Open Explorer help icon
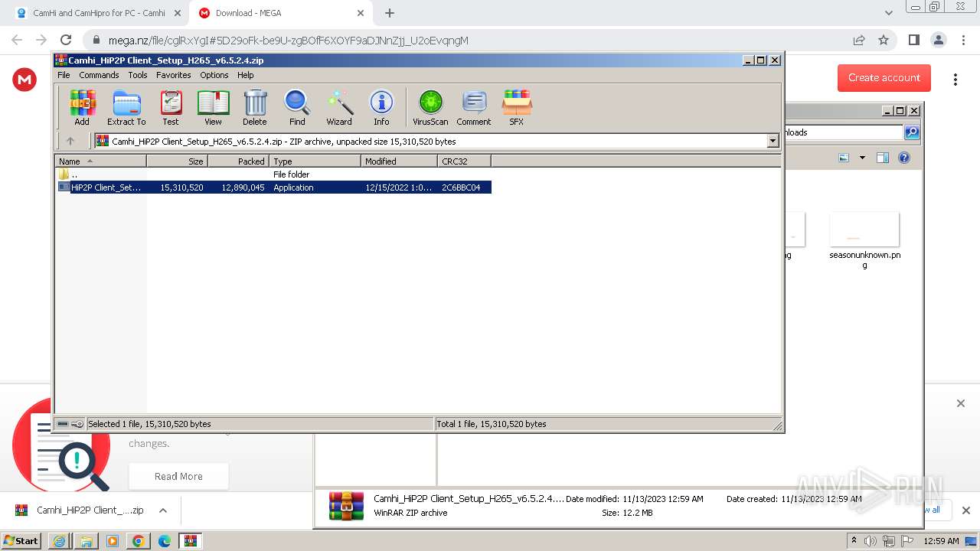Image resolution: width=980 pixels, height=551 pixels. click(904, 158)
